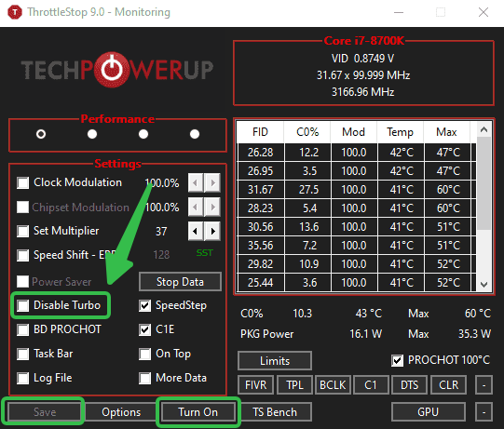
Task: Enable Speed Shift - EPP checkbox
Action: click(22, 255)
